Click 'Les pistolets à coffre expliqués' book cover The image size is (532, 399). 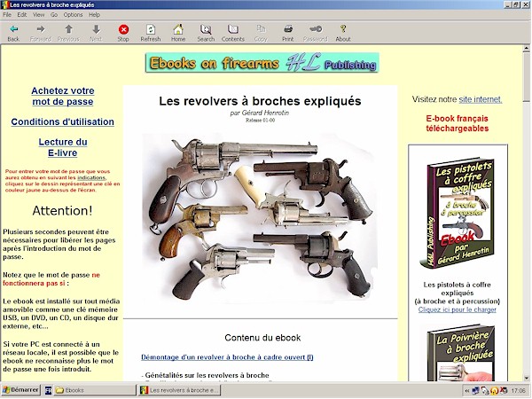457,213
